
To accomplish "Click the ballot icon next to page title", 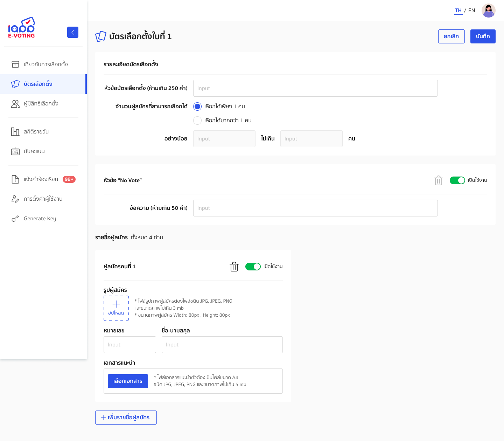I will click(x=101, y=36).
